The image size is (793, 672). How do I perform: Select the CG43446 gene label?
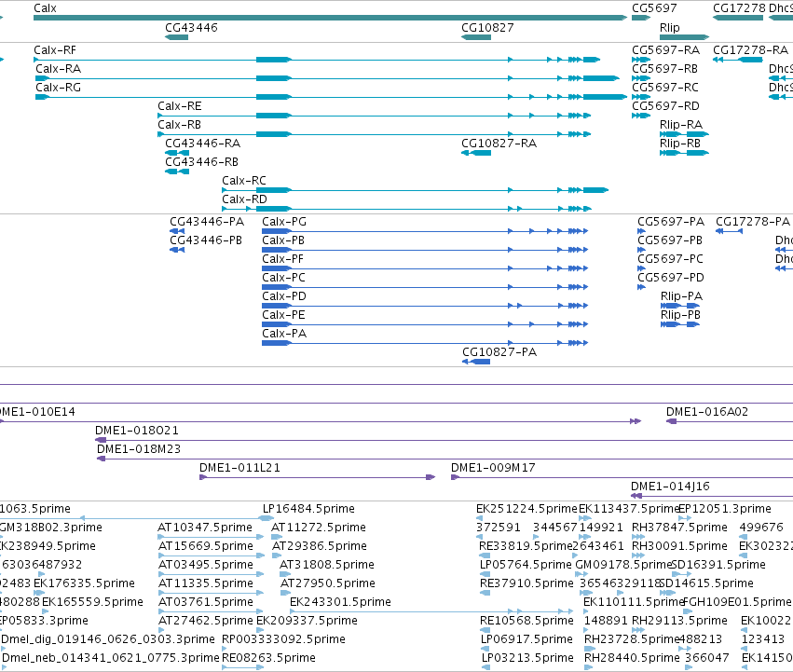click(x=191, y=27)
